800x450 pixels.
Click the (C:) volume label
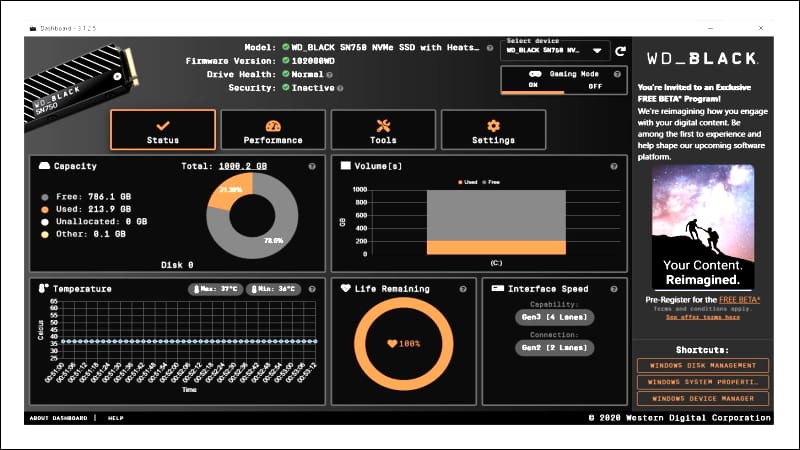pyautogui.click(x=496, y=263)
